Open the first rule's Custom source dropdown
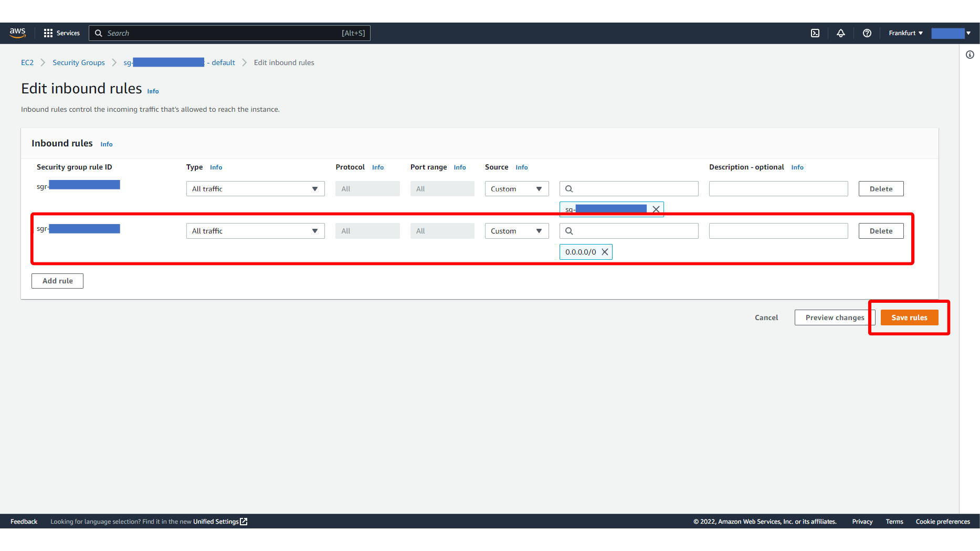The image size is (980, 551). 517,189
